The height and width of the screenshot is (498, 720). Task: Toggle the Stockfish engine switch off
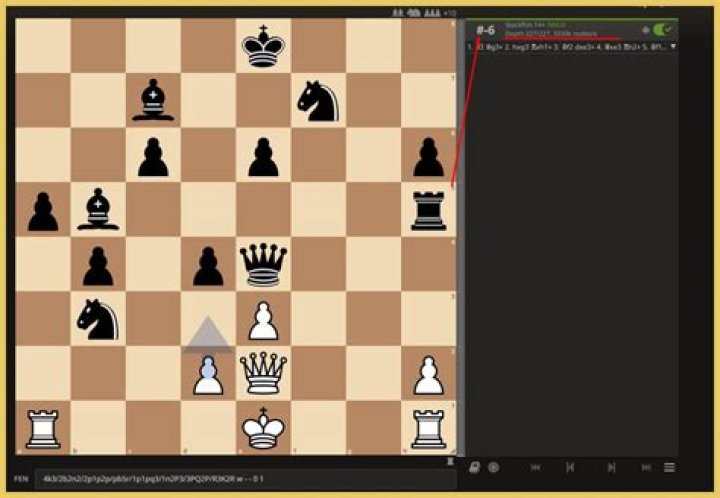[662, 30]
